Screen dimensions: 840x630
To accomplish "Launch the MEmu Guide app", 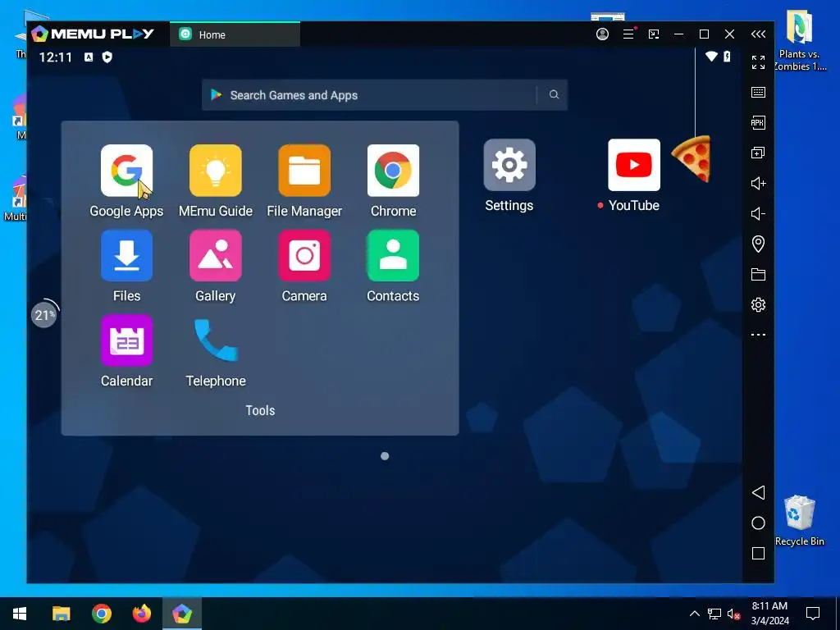I will click(216, 171).
